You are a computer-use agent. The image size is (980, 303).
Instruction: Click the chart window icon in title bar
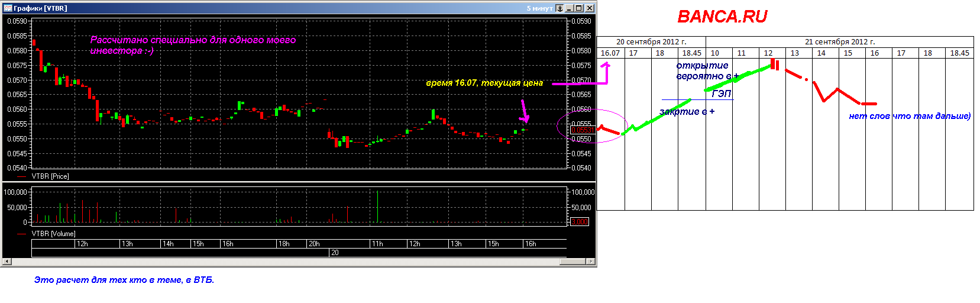coord(8,8)
